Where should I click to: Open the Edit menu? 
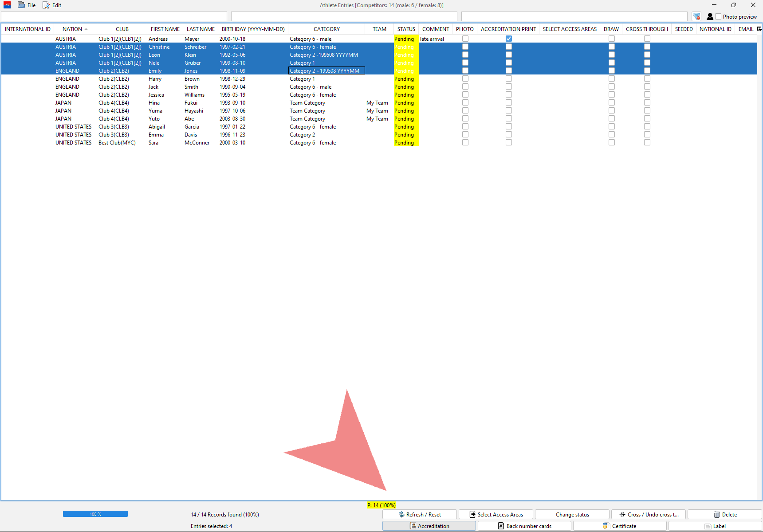[52, 5]
